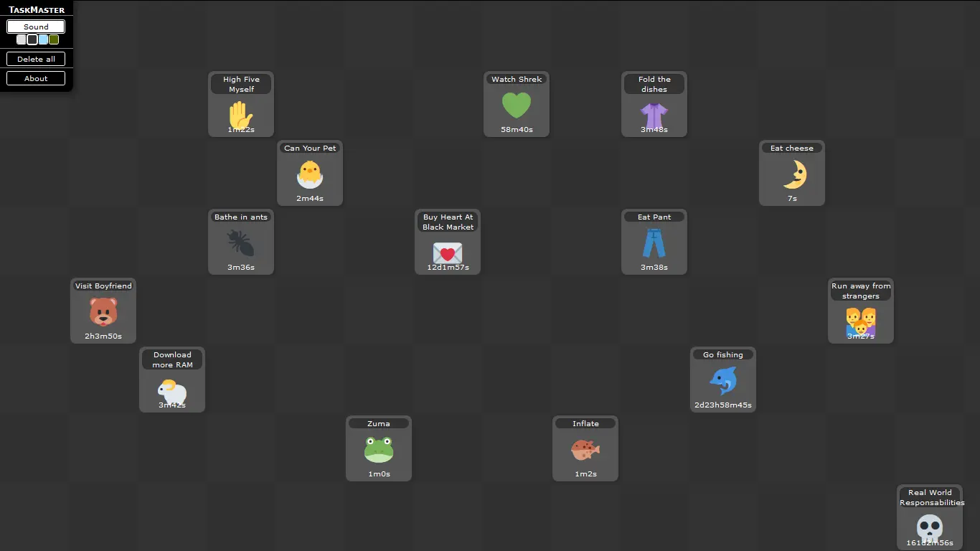Select the "Bathe in ants" task title
Image resolution: width=980 pixels, height=551 pixels.
point(241,217)
